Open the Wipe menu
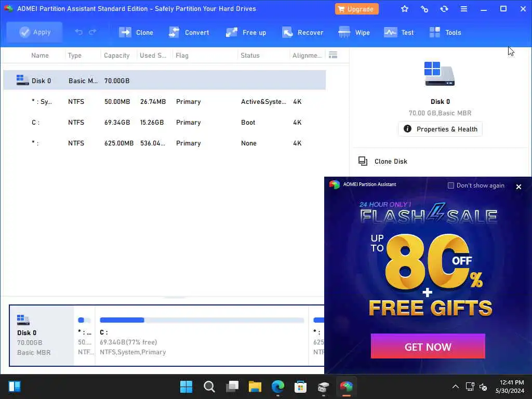The height and width of the screenshot is (399, 532). click(x=354, y=33)
